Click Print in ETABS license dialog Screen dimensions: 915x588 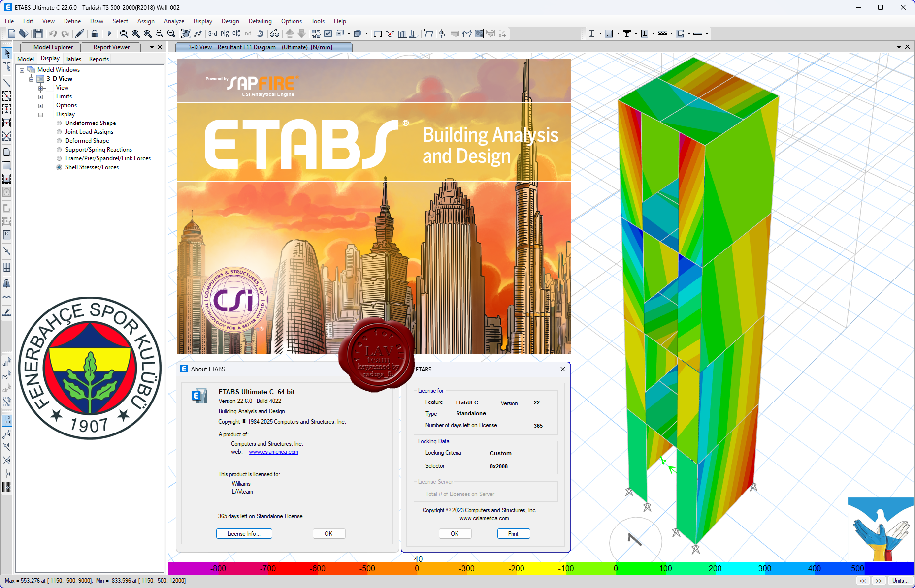514,534
